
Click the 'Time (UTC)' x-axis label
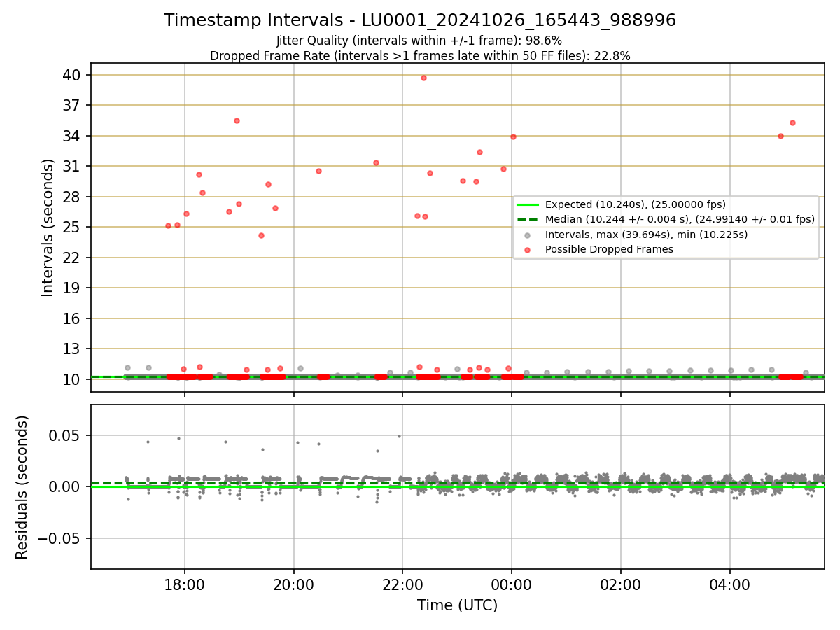coord(458,605)
